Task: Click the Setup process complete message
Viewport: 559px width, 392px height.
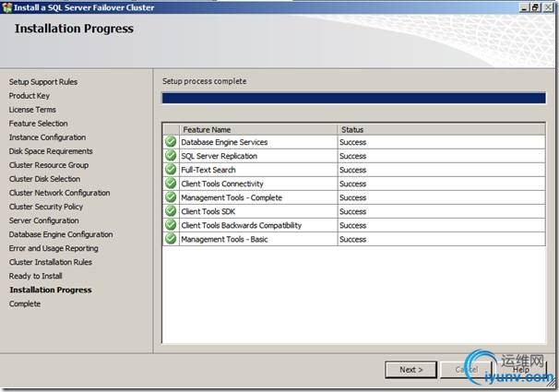Action: pos(204,81)
